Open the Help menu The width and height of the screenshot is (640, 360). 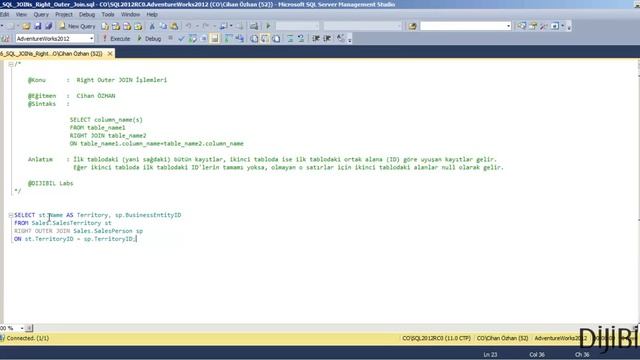pos(152,14)
